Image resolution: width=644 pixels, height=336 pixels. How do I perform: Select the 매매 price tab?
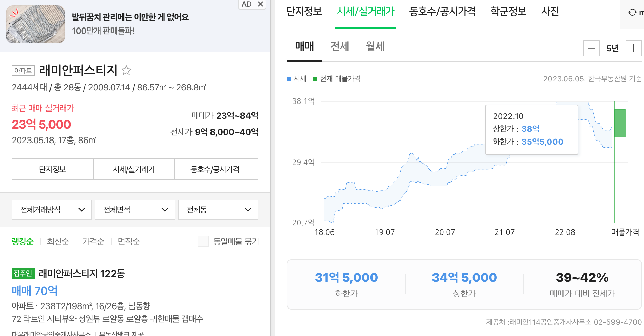coord(304,46)
